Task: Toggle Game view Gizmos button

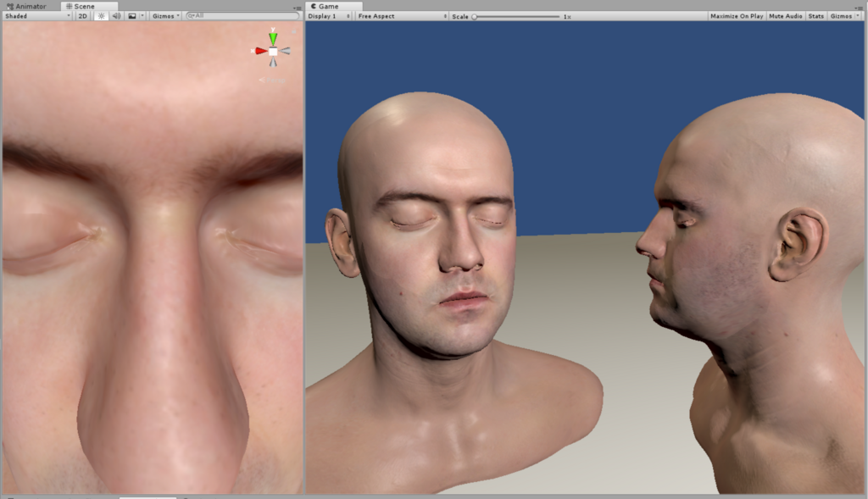Action: coord(841,16)
